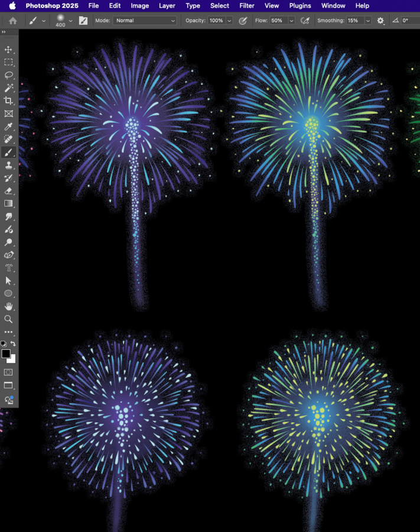
Task: Open the Layer menu
Action: coord(167,5)
